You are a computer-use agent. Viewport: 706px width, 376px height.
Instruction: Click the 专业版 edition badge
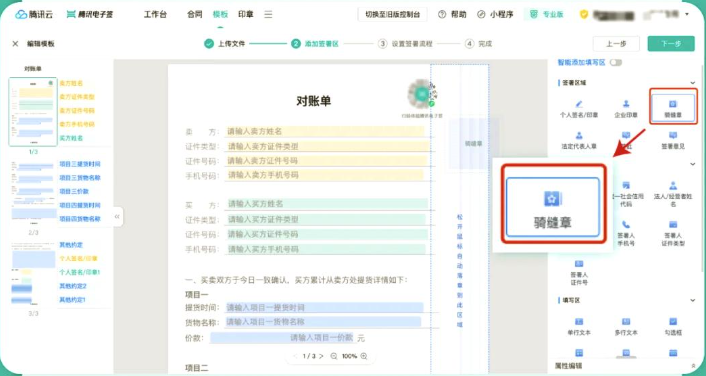point(547,14)
